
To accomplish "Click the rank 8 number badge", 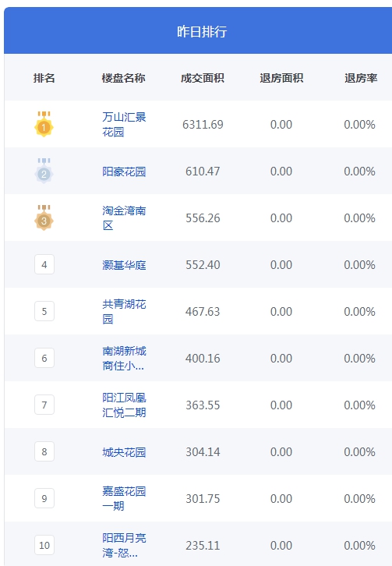I will [x=44, y=451].
